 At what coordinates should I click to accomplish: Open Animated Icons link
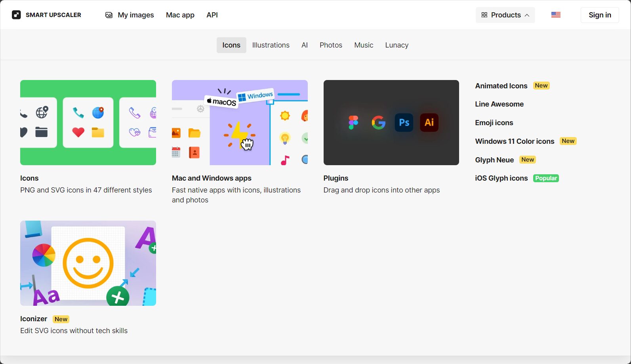[501, 86]
